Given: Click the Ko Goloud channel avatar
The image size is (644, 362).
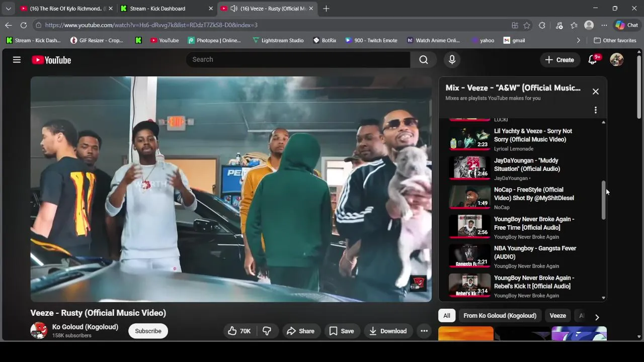Looking at the screenshot, I should (39, 331).
